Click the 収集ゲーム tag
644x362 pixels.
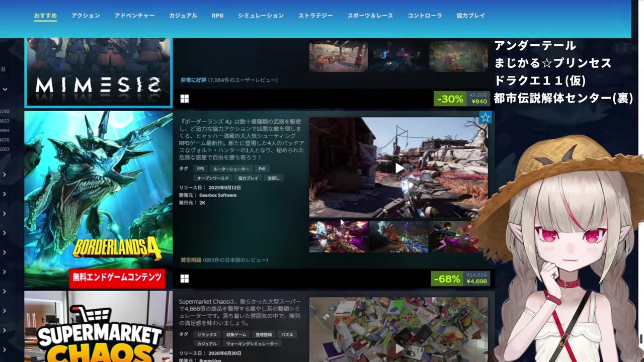(x=236, y=334)
